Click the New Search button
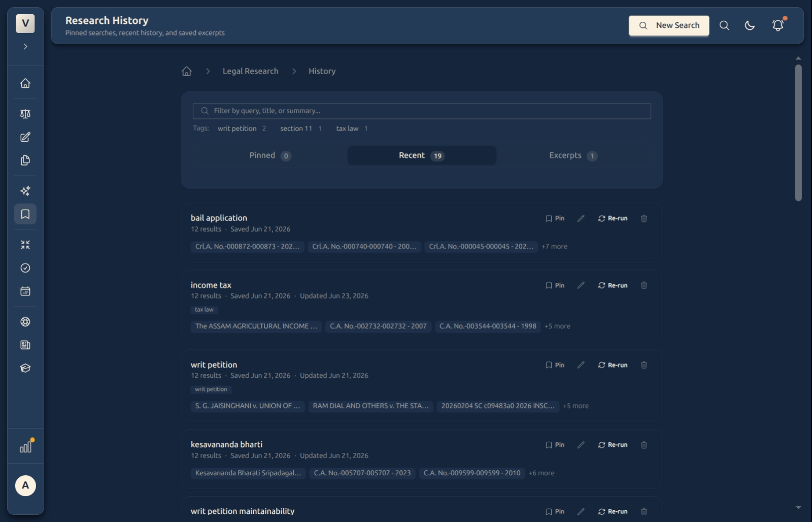The height and width of the screenshot is (522, 812). (669, 25)
